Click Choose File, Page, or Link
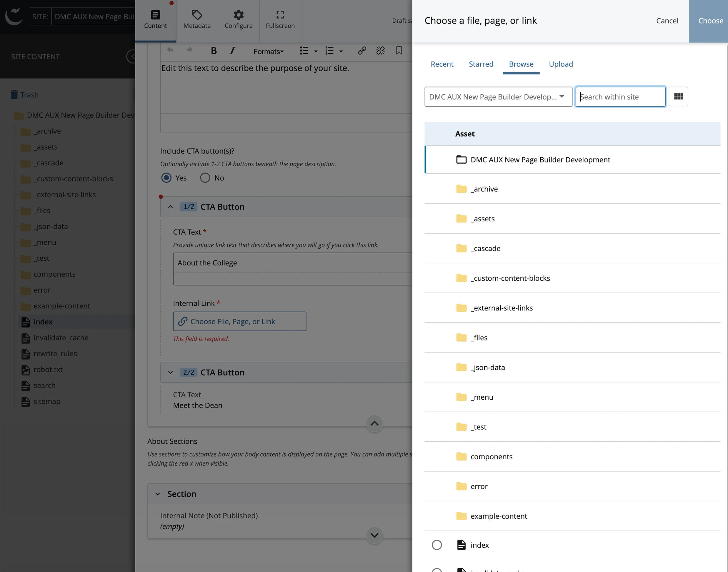 pos(239,322)
